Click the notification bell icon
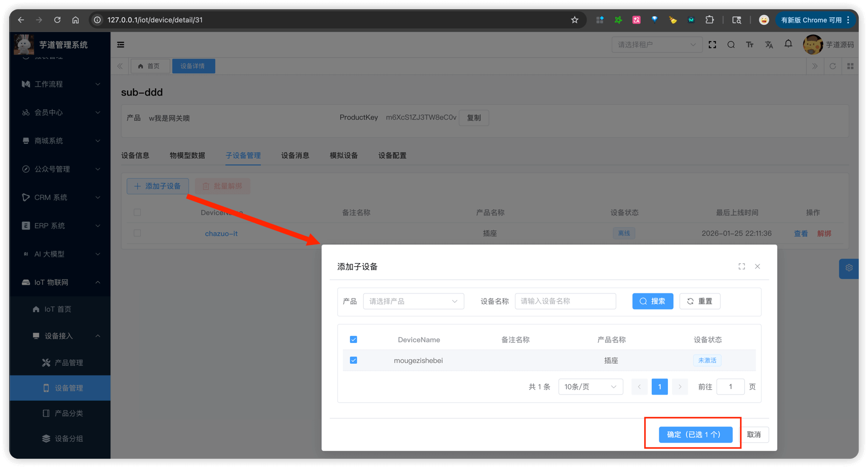The image size is (868, 468). click(x=788, y=44)
